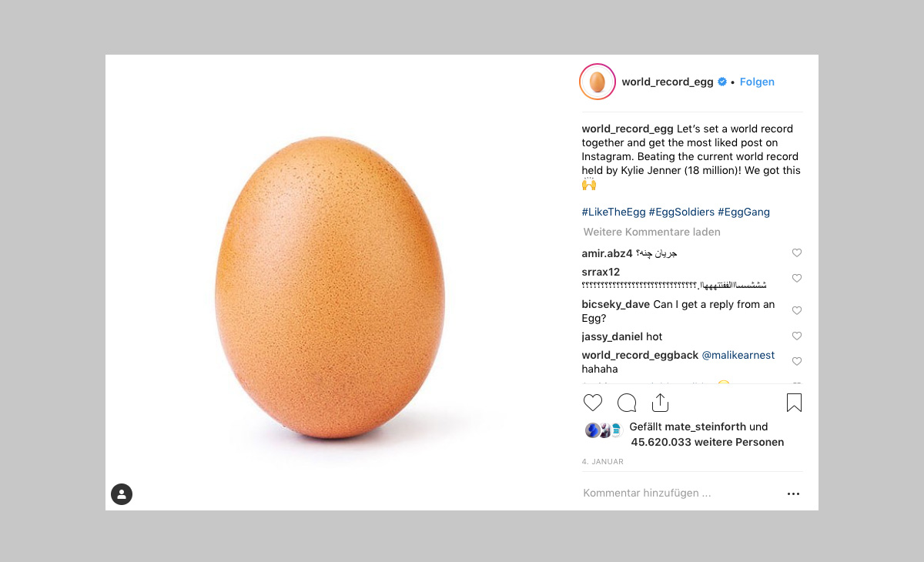Open the #LikeTheEgg hashtag
The height and width of the screenshot is (562, 924).
coord(613,212)
